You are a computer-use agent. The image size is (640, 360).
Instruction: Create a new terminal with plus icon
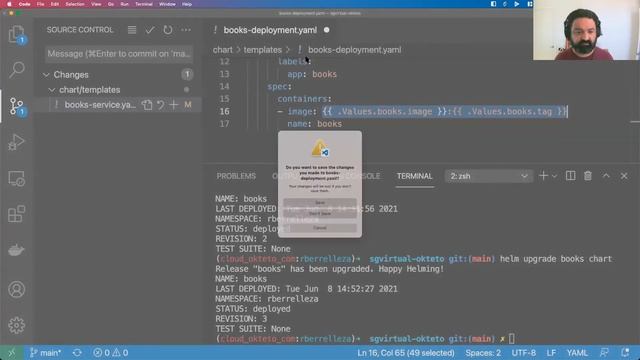(x=543, y=176)
